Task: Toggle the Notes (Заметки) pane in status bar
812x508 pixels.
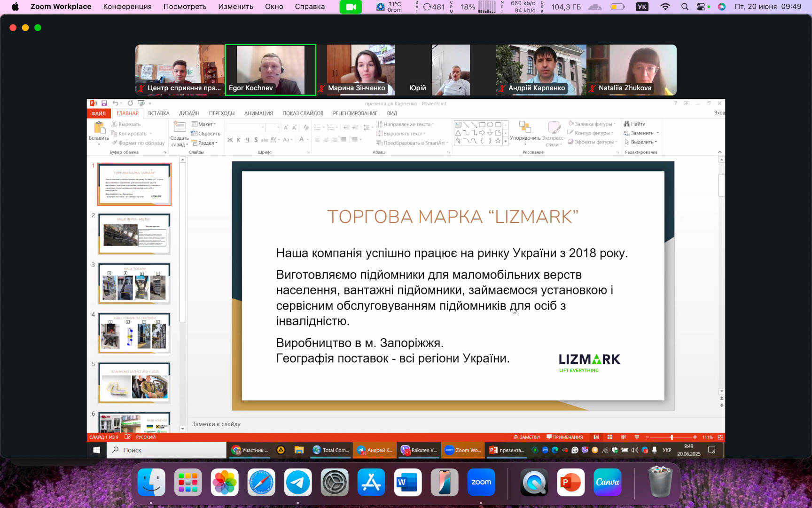Action: pos(526,437)
